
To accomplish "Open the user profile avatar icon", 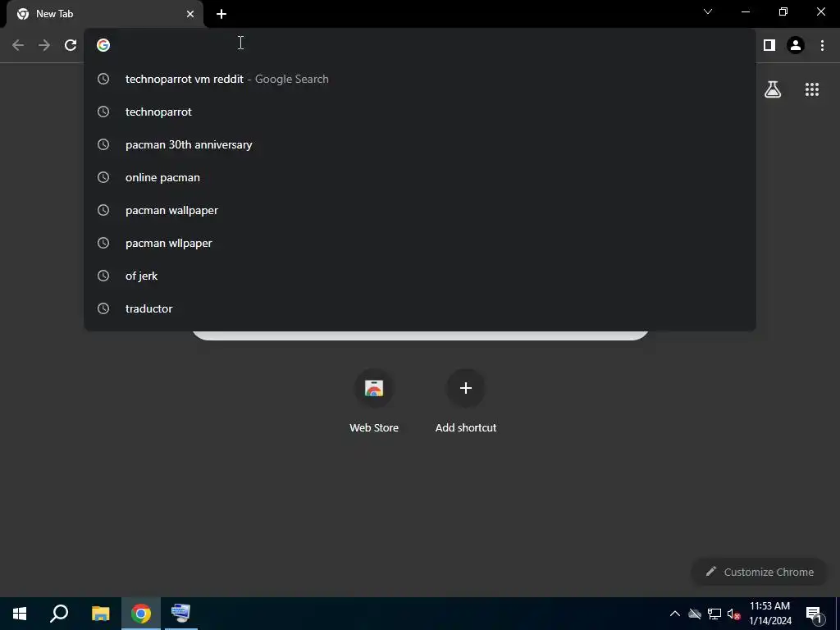I will point(796,45).
